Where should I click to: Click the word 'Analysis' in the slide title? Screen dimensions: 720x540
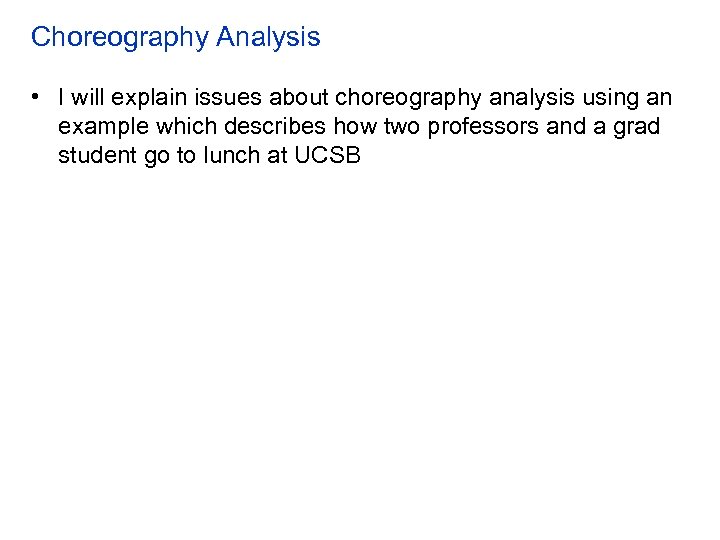(x=268, y=38)
